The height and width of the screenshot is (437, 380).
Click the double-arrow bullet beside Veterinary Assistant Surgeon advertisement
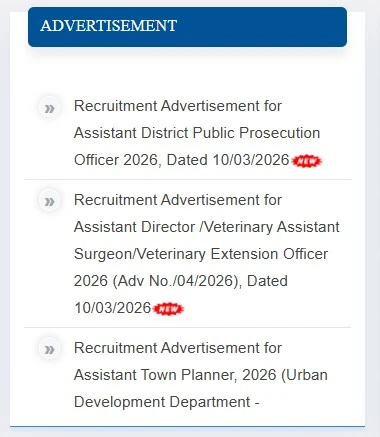pos(50,201)
